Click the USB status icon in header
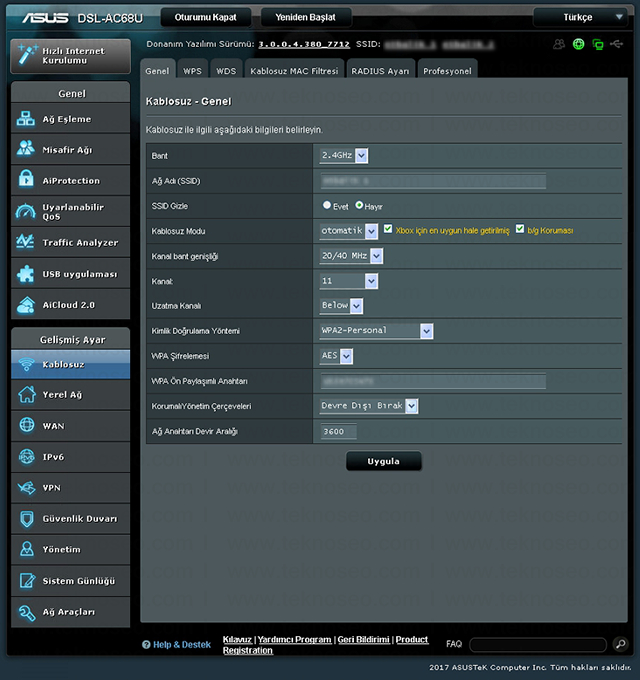The width and height of the screenshot is (640, 680). pos(616,44)
